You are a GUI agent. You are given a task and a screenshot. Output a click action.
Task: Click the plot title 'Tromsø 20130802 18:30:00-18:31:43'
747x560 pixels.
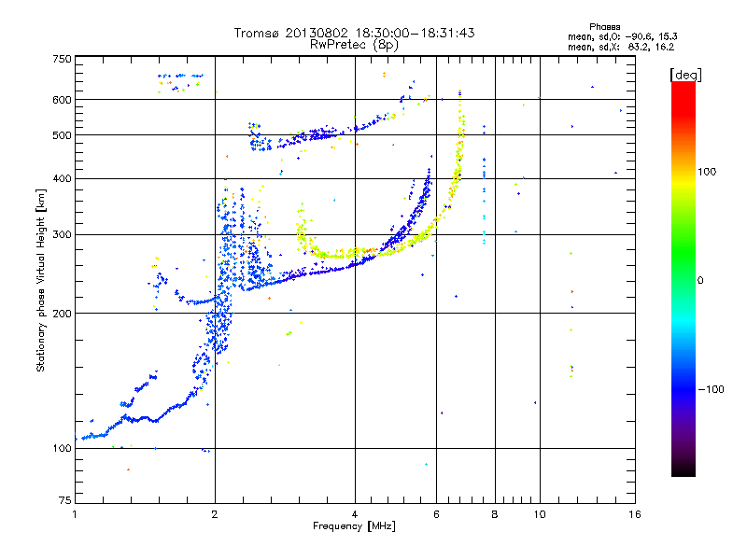(354, 33)
